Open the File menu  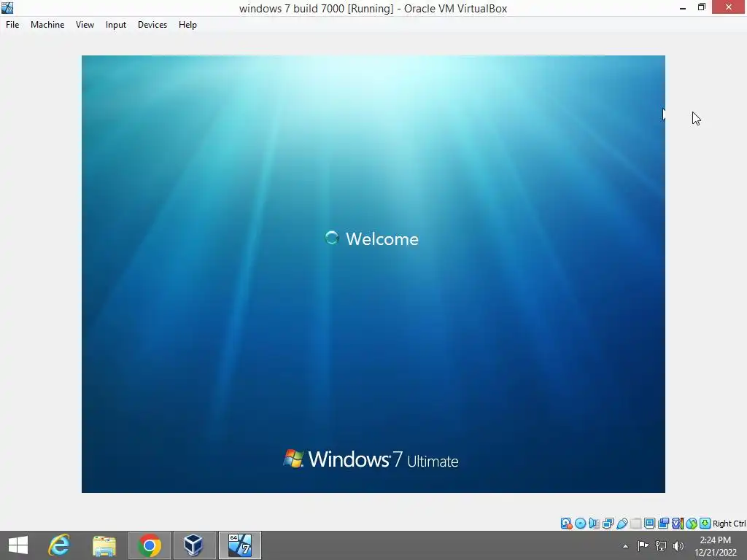pos(12,25)
